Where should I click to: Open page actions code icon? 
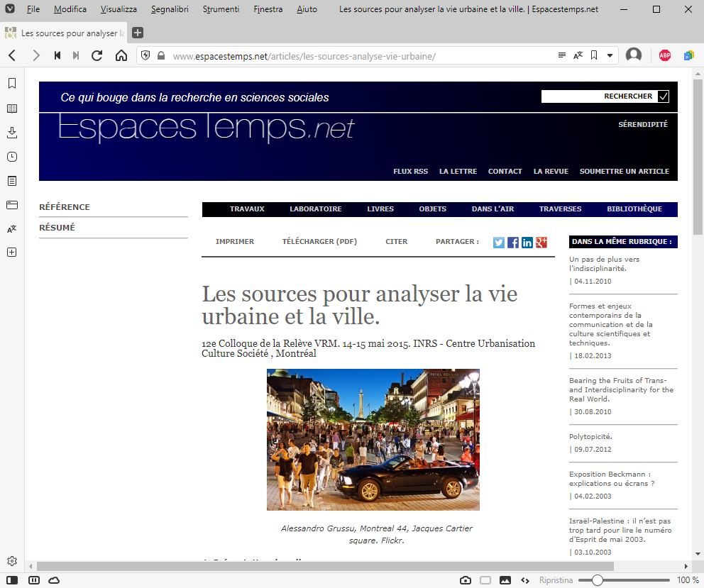tap(525, 580)
